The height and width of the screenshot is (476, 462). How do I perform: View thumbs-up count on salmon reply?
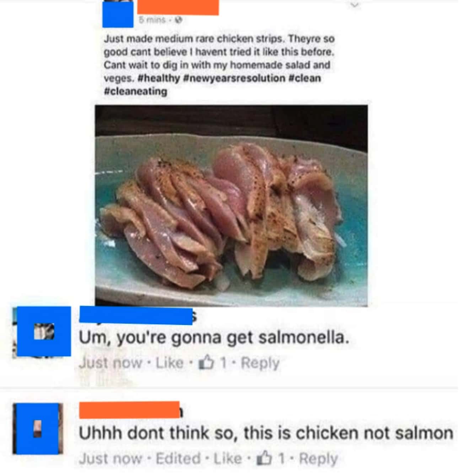point(270,459)
